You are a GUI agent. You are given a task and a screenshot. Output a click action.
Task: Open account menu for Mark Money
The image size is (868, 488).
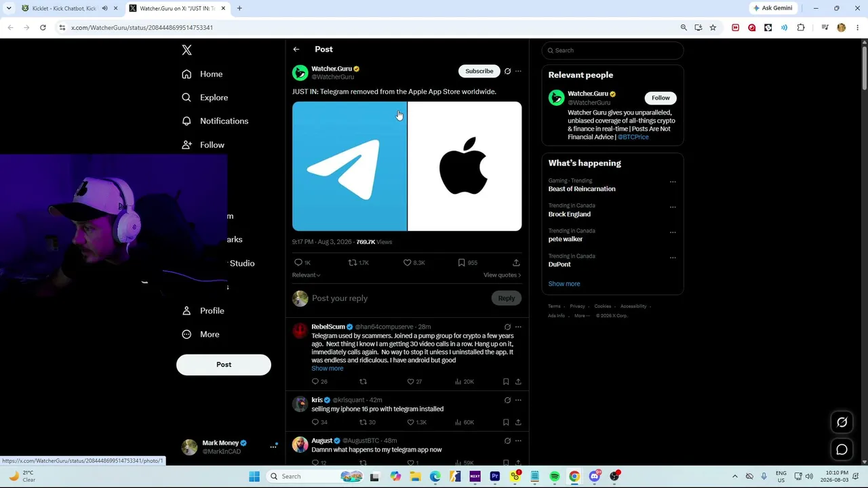227,447
